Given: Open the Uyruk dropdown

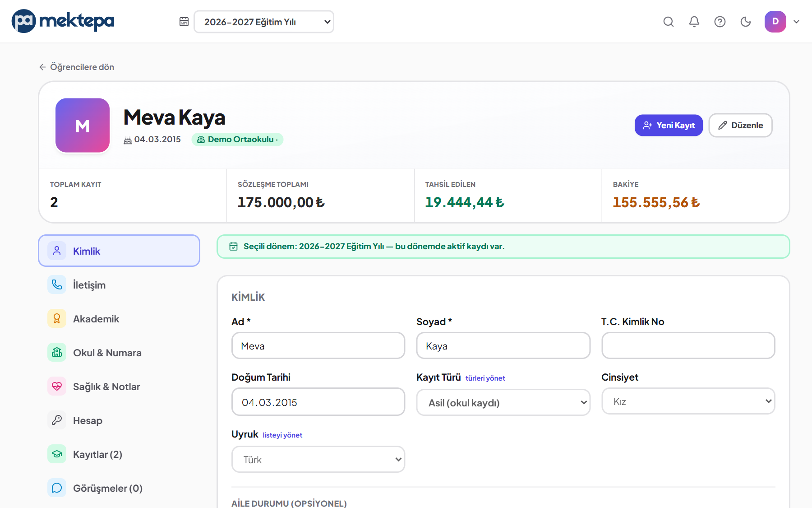Looking at the screenshot, I should coord(318,459).
